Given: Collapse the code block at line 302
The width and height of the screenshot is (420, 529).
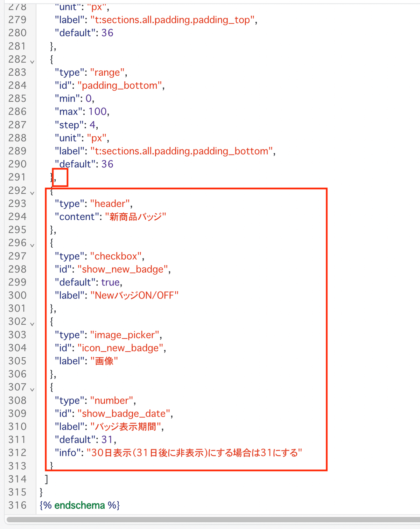Looking at the screenshot, I should point(32,324).
